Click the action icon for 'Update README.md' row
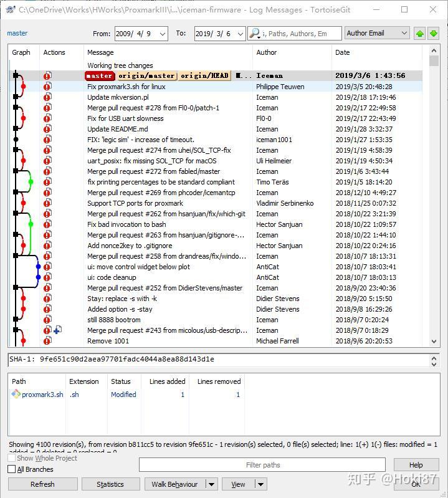The height and width of the screenshot is (498, 448). (x=47, y=129)
